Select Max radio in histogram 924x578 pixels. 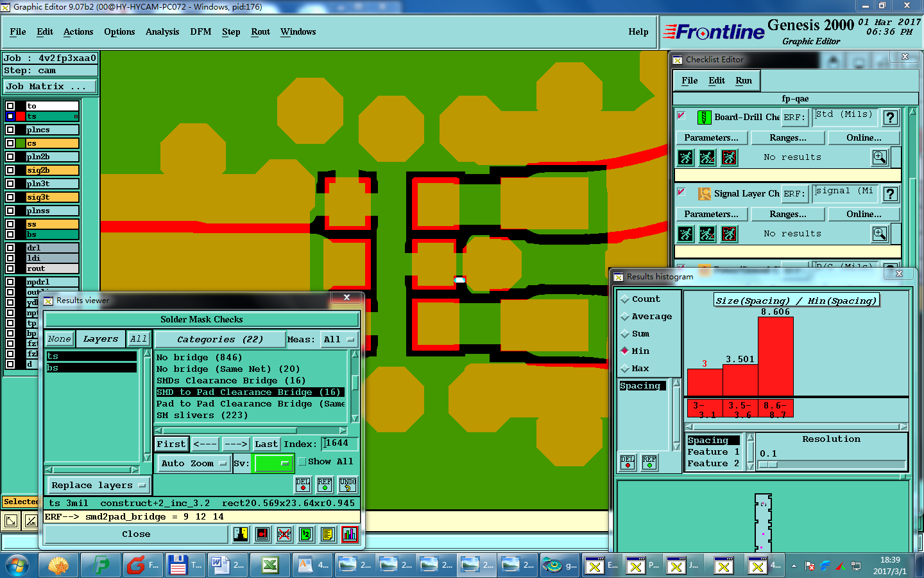pyautogui.click(x=625, y=369)
